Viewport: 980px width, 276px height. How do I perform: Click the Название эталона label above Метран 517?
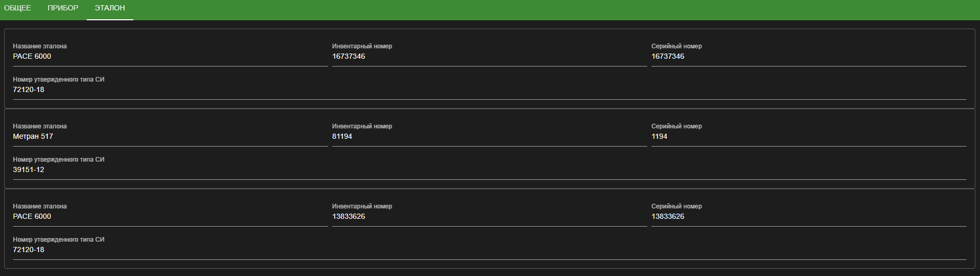40,126
